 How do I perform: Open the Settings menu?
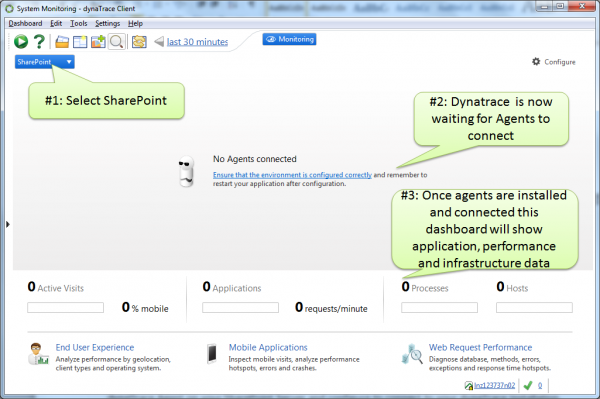click(x=108, y=23)
